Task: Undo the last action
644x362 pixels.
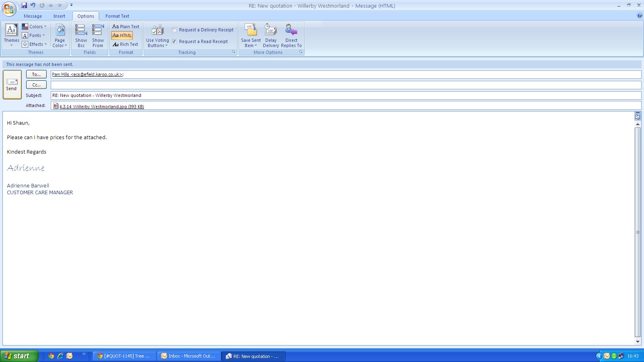Action: 33,5
